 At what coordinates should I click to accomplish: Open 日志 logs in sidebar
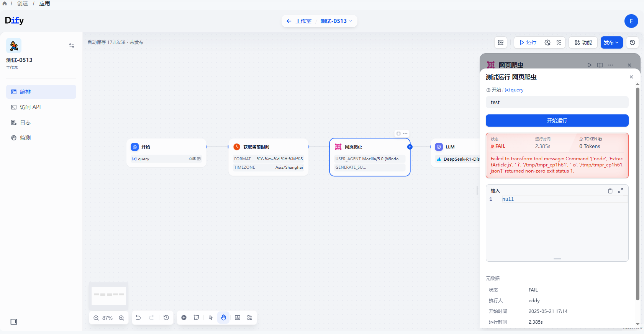41,122
